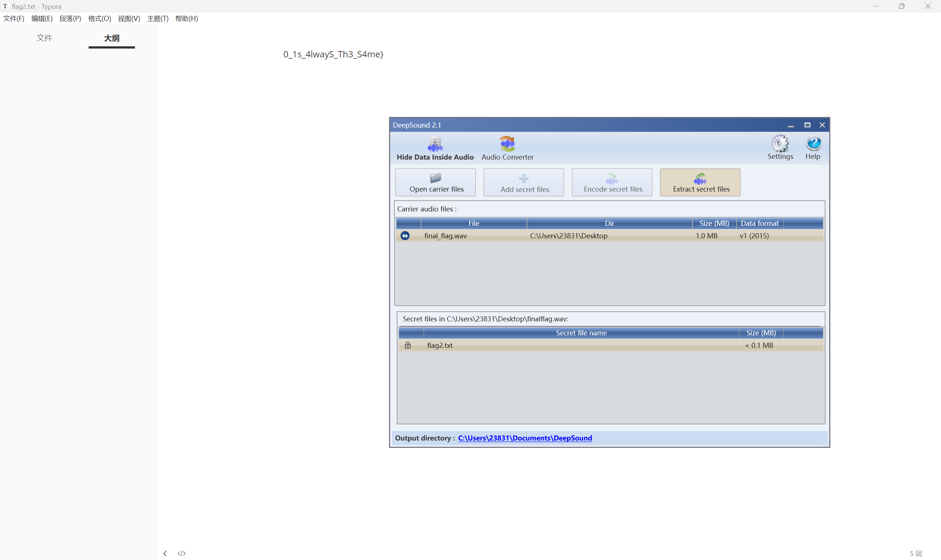
Task: Maximize the DeepSound window
Action: tap(807, 125)
